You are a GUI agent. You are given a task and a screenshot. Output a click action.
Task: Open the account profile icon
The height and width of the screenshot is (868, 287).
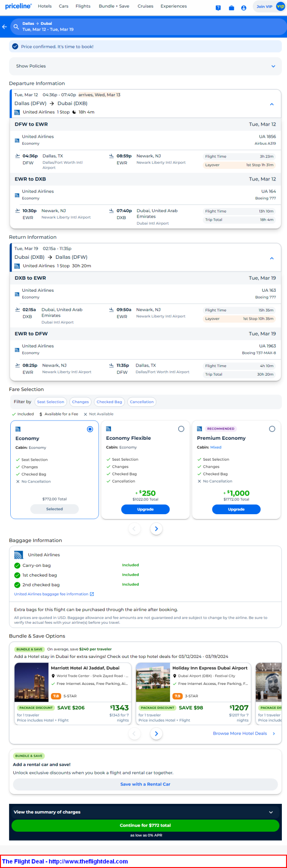pyautogui.click(x=244, y=8)
